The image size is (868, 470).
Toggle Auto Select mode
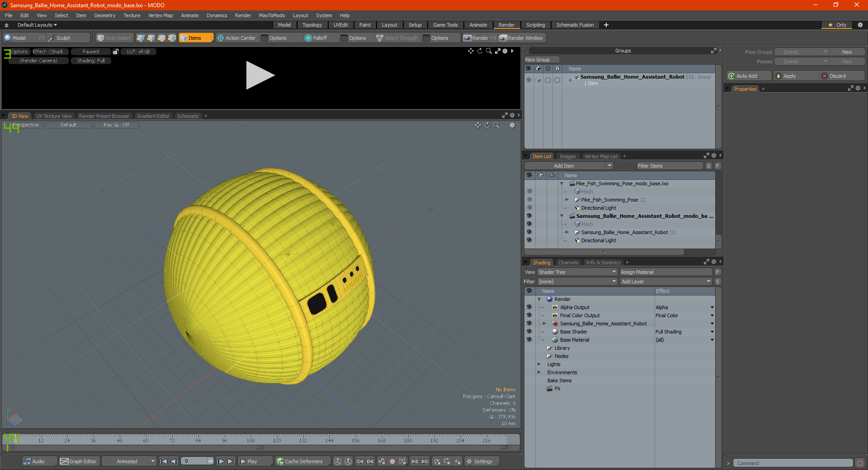pos(114,38)
